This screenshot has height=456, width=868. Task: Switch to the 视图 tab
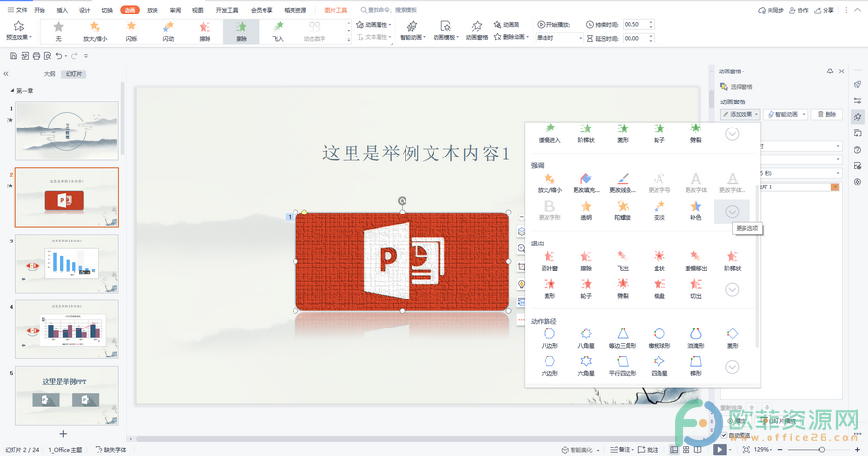point(197,10)
